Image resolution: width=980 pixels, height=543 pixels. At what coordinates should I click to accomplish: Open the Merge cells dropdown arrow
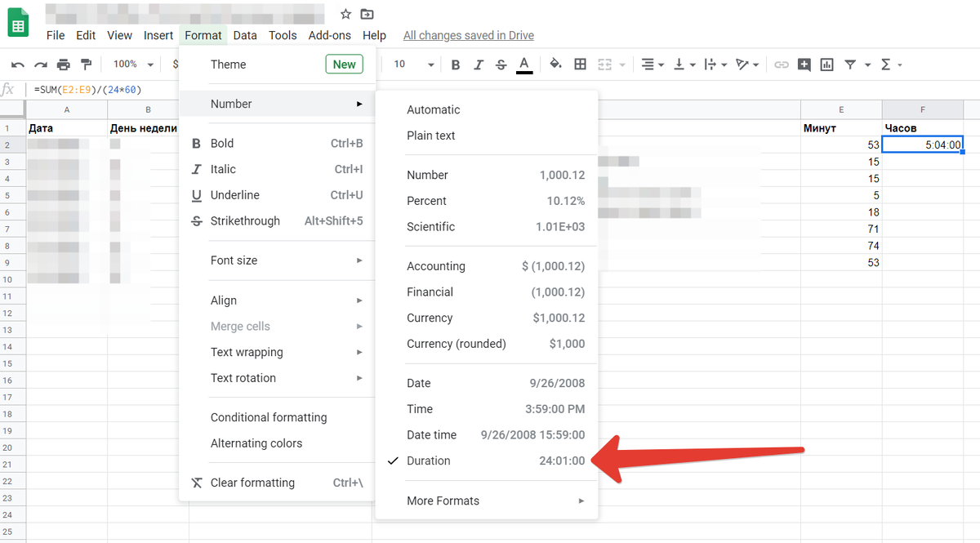622,65
